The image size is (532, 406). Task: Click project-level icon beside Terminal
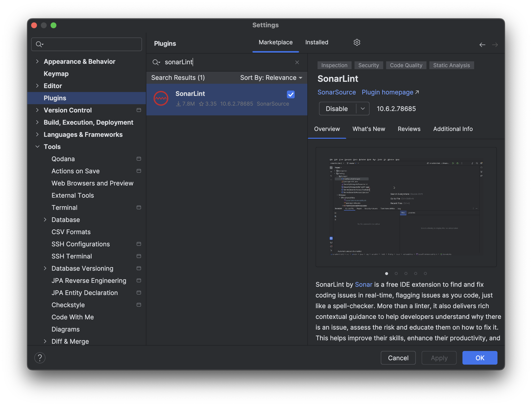point(139,207)
